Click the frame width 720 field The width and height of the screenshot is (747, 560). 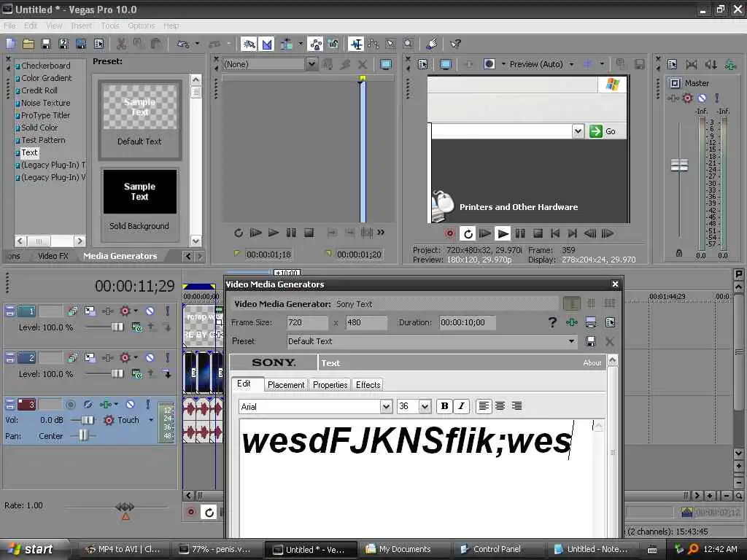point(307,322)
